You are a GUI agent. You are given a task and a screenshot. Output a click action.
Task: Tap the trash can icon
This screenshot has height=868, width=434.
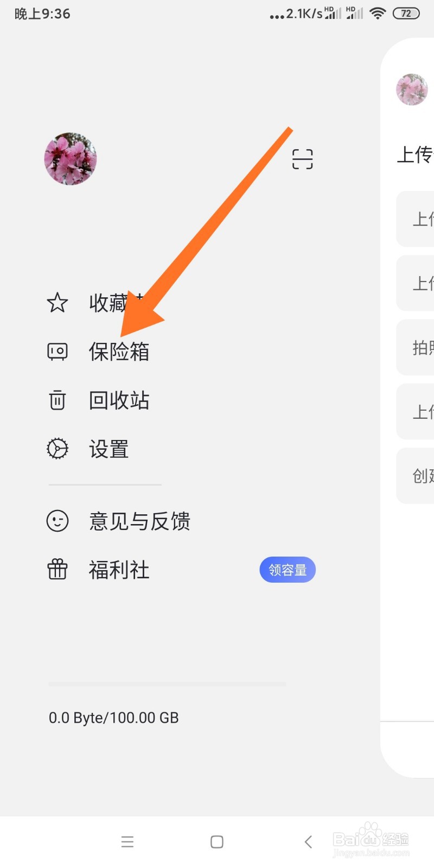(x=58, y=400)
